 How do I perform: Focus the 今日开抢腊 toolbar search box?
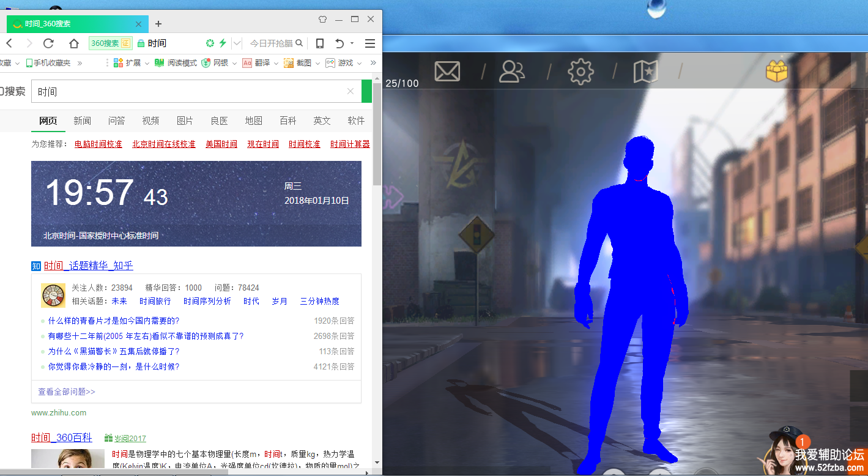(x=272, y=43)
